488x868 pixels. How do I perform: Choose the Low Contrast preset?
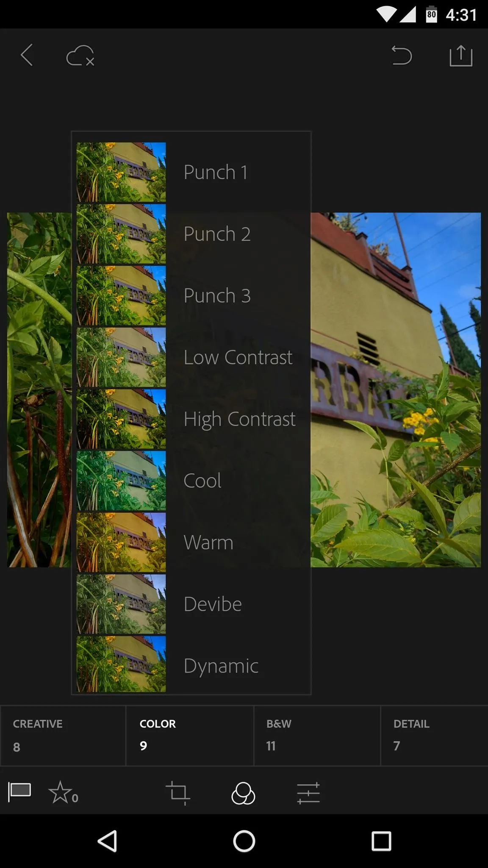coord(191,357)
